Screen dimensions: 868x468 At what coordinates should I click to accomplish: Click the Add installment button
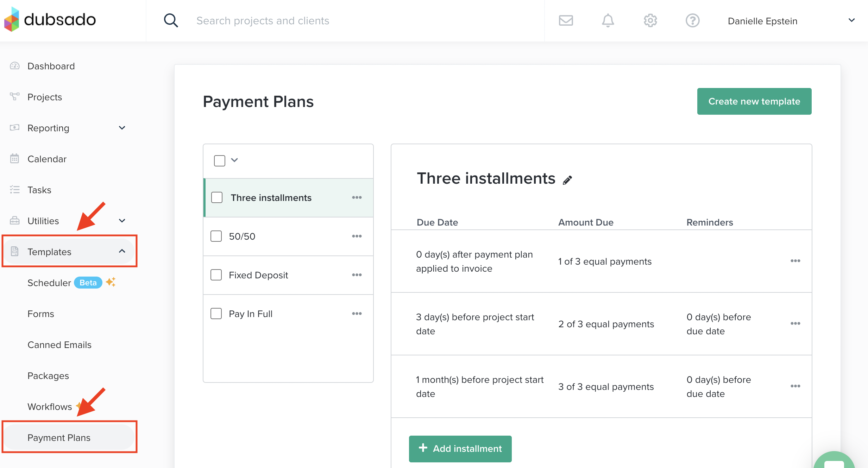[460, 449]
